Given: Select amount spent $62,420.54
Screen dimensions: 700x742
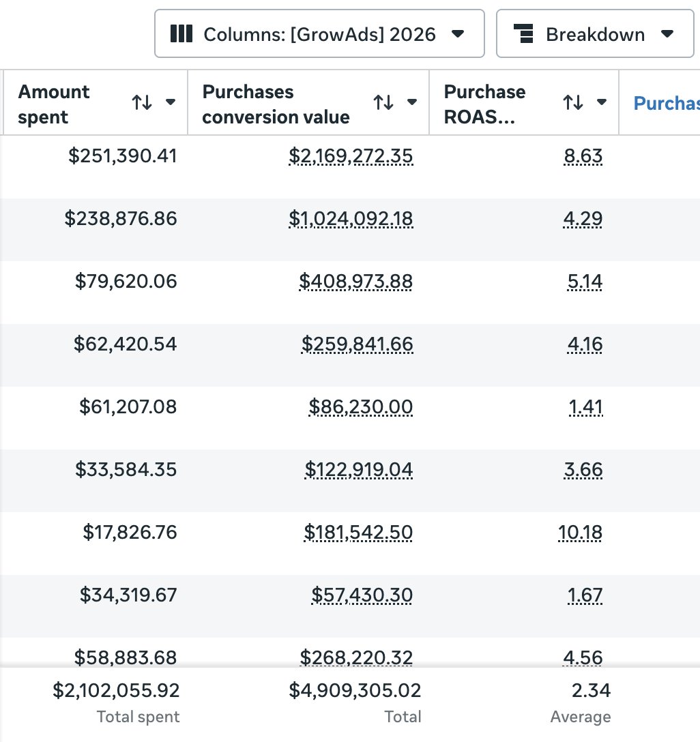Looking at the screenshot, I should [x=126, y=344].
